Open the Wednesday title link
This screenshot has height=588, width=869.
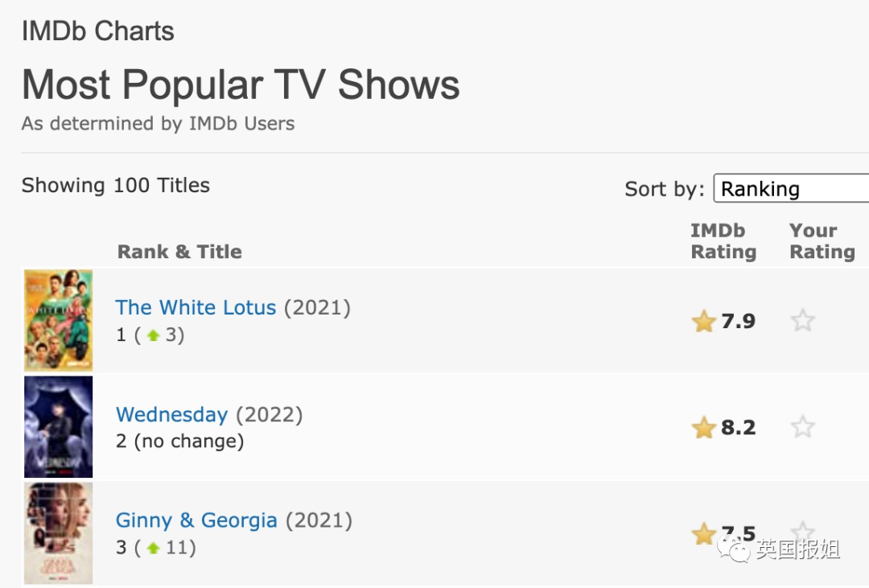point(172,414)
